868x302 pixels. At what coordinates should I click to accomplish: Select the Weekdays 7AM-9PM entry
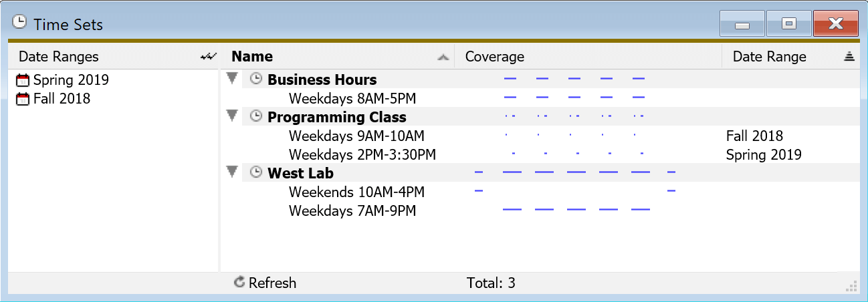352,211
